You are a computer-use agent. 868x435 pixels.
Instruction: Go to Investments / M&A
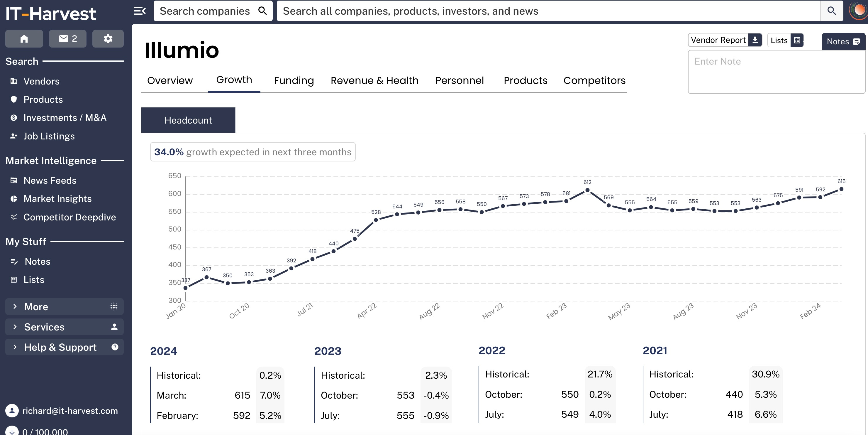(65, 117)
